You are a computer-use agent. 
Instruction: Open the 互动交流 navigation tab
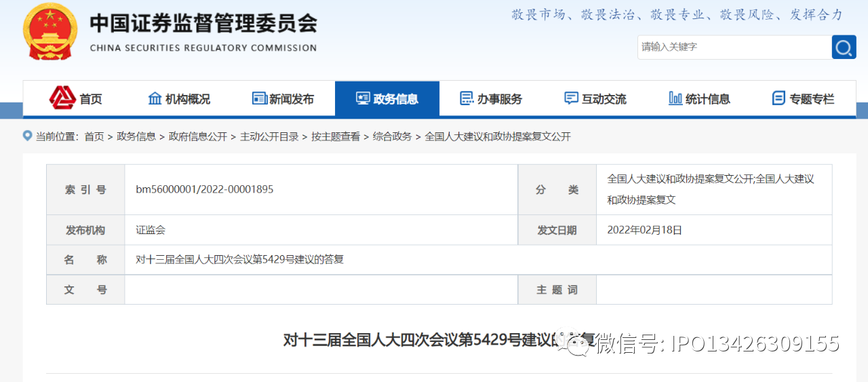(x=595, y=99)
